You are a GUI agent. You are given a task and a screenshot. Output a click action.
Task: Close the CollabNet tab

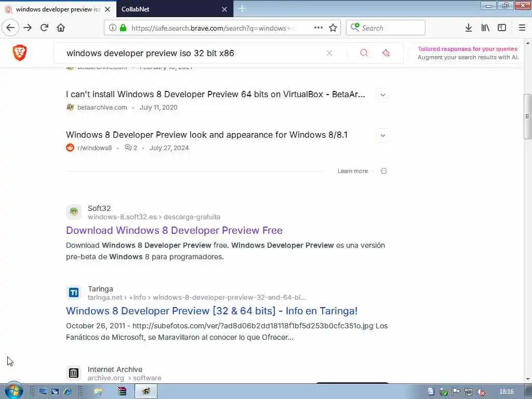click(x=224, y=9)
